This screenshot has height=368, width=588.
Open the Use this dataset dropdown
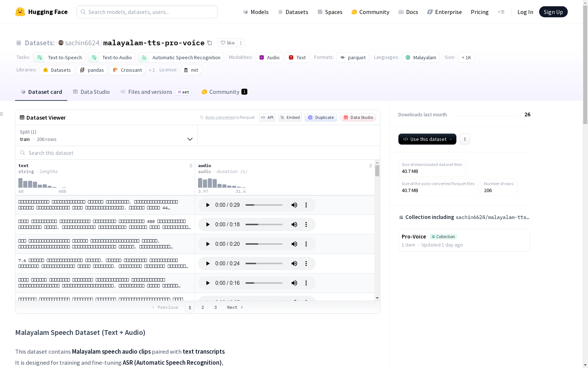coord(427,139)
